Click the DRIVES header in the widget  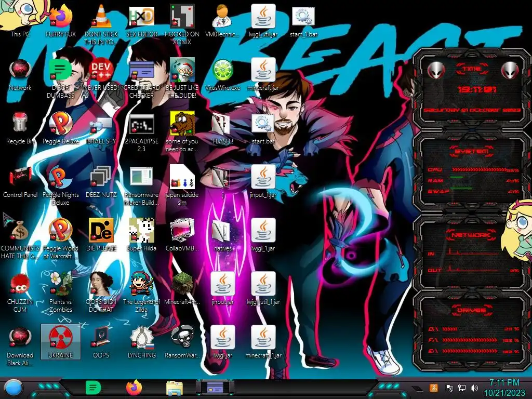(471, 310)
